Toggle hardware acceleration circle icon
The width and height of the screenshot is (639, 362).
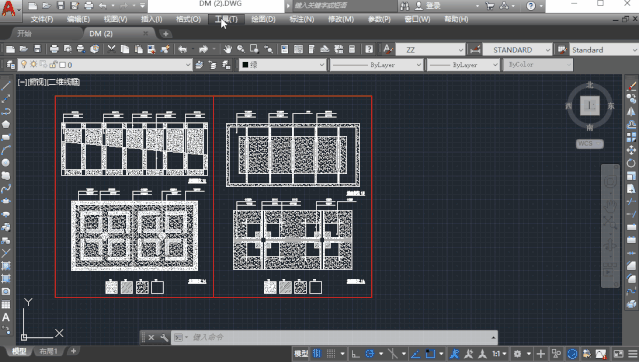pos(572,353)
